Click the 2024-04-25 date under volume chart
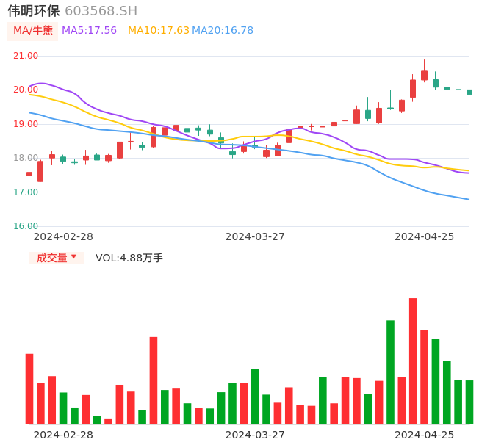Screen dimensions: 504x445 [425, 435]
